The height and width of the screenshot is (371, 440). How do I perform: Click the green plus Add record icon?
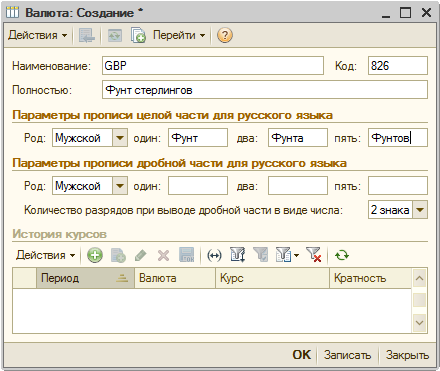95,256
